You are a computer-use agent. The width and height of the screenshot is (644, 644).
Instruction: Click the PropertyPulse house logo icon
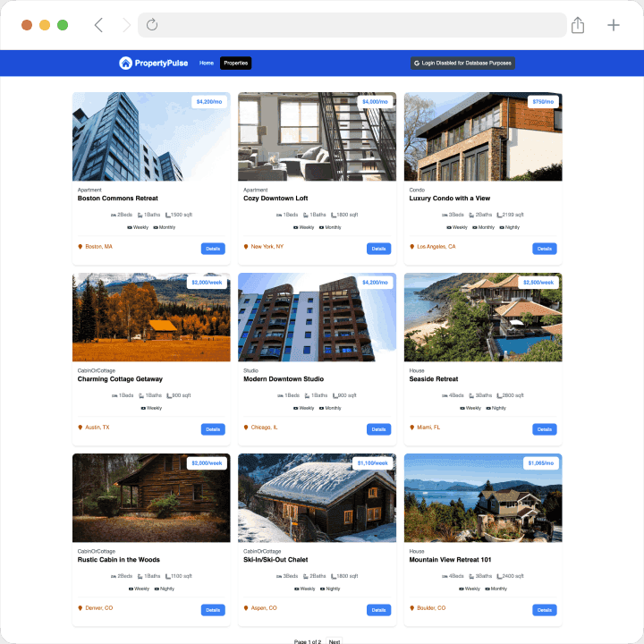126,63
